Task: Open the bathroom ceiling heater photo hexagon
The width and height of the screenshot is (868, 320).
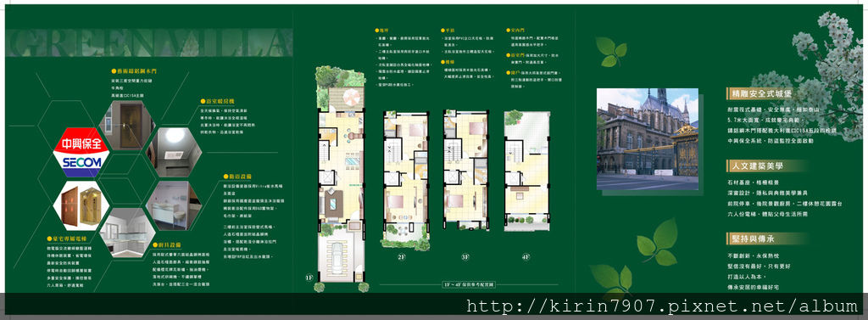Action: [x=173, y=152]
